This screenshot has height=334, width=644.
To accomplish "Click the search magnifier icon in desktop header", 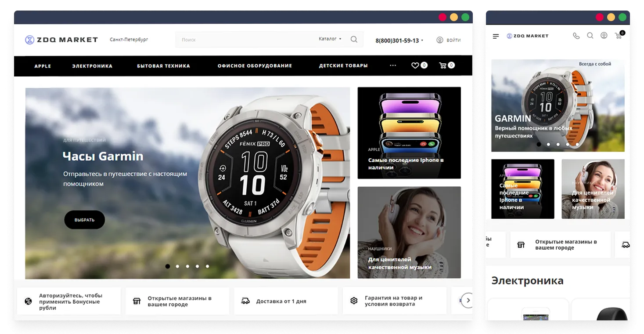I will pos(354,40).
